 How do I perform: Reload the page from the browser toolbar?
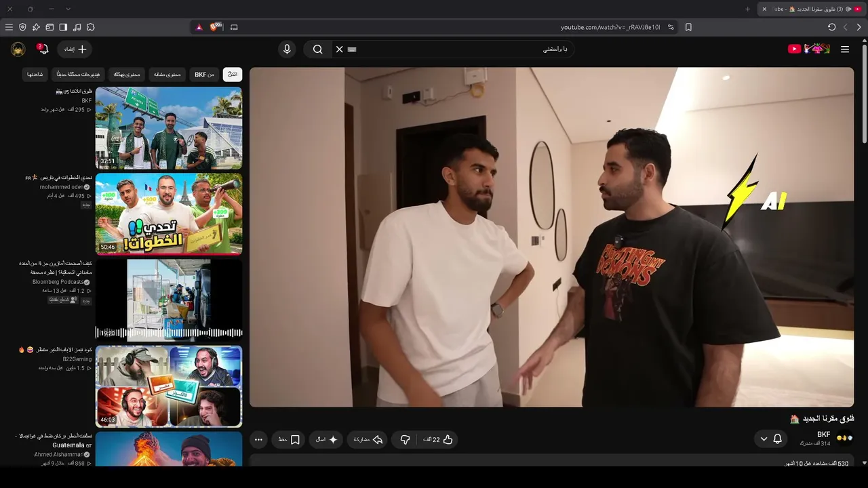click(x=831, y=27)
